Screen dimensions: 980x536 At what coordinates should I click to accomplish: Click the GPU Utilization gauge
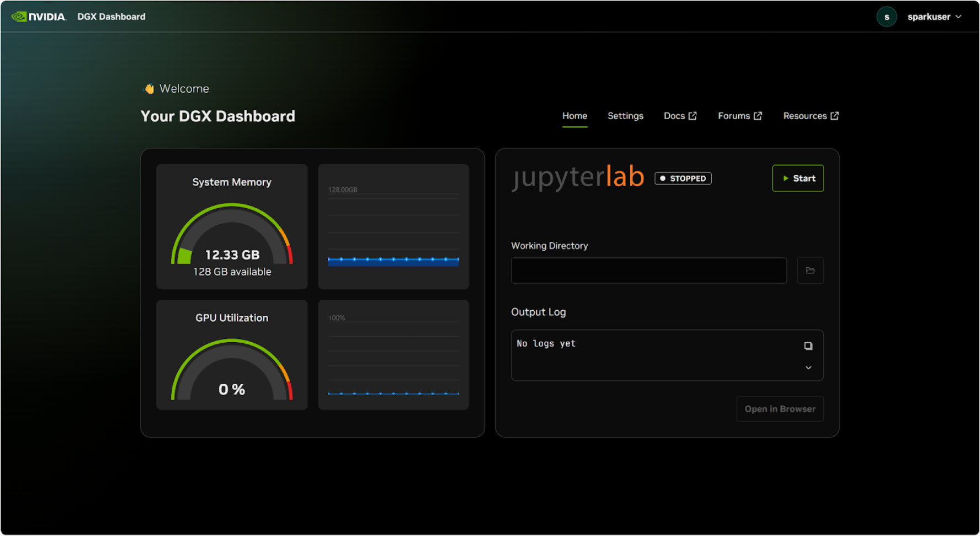point(231,370)
